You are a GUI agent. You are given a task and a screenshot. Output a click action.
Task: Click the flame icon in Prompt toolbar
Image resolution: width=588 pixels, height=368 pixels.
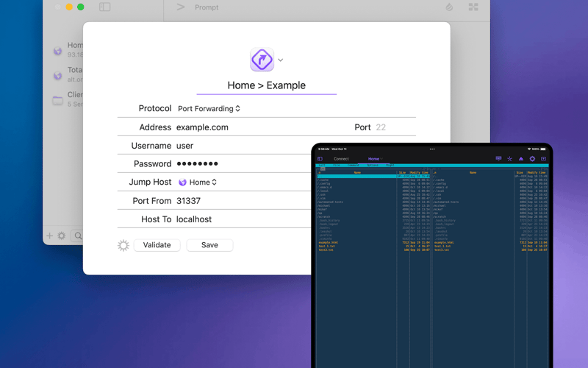(x=449, y=7)
